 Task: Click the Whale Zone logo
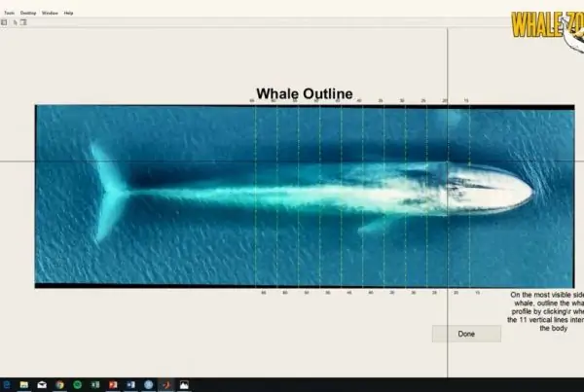click(x=547, y=27)
